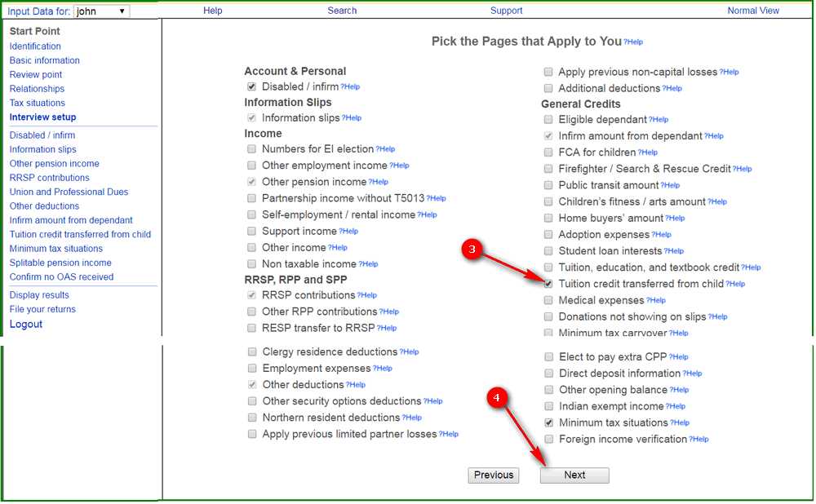816x504 pixels.
Task: Open RRSP contributions sidebar page
Action: point(50,177)
